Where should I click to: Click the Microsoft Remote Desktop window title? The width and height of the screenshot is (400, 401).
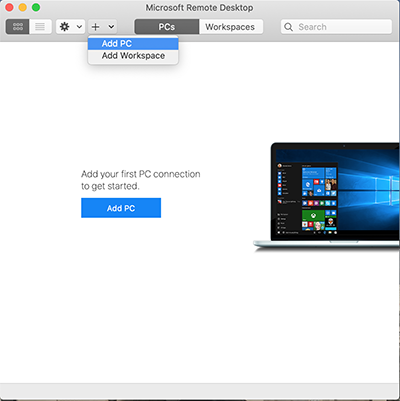[x=199, y=8]
